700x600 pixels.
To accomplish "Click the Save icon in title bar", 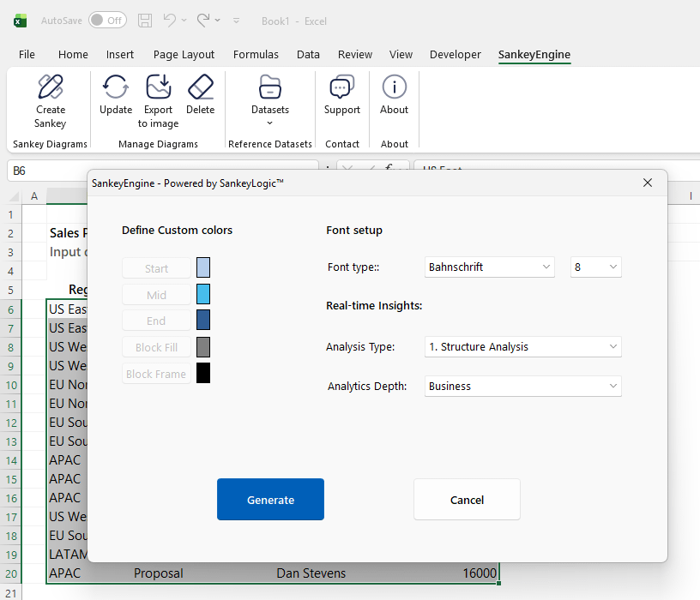I will tap(145, 21).
